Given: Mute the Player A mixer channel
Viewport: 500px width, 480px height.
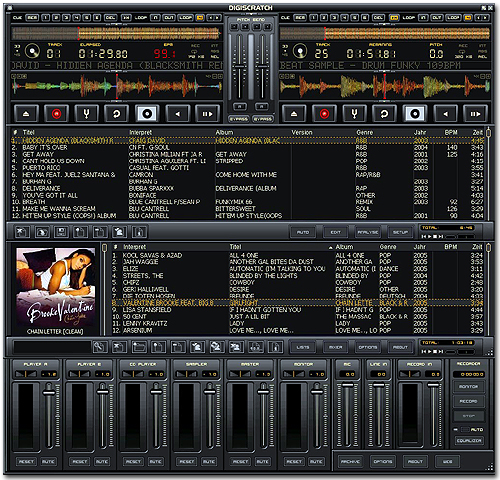Looking at the screenshot, I should pos(48,462).
